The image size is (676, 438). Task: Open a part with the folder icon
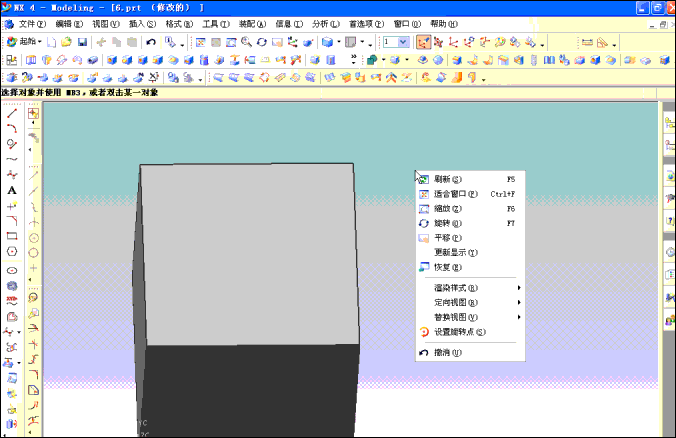click(x=66, y=42)
